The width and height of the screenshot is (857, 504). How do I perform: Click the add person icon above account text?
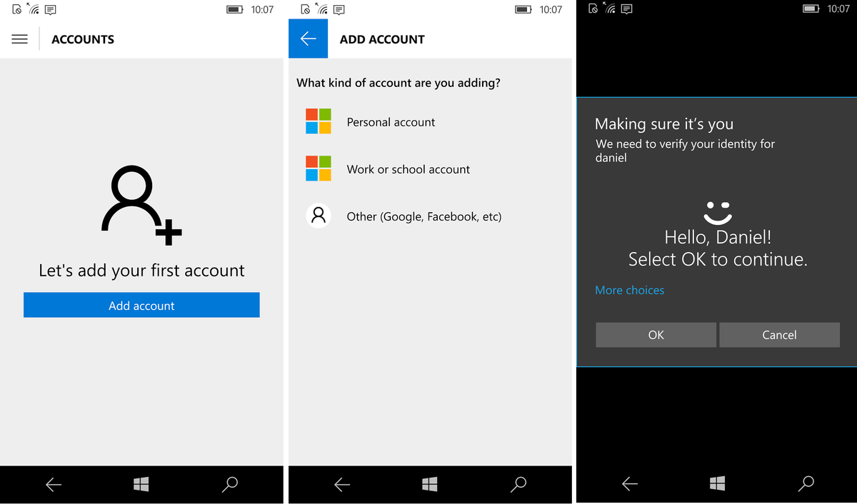click(x=141, y=203)
